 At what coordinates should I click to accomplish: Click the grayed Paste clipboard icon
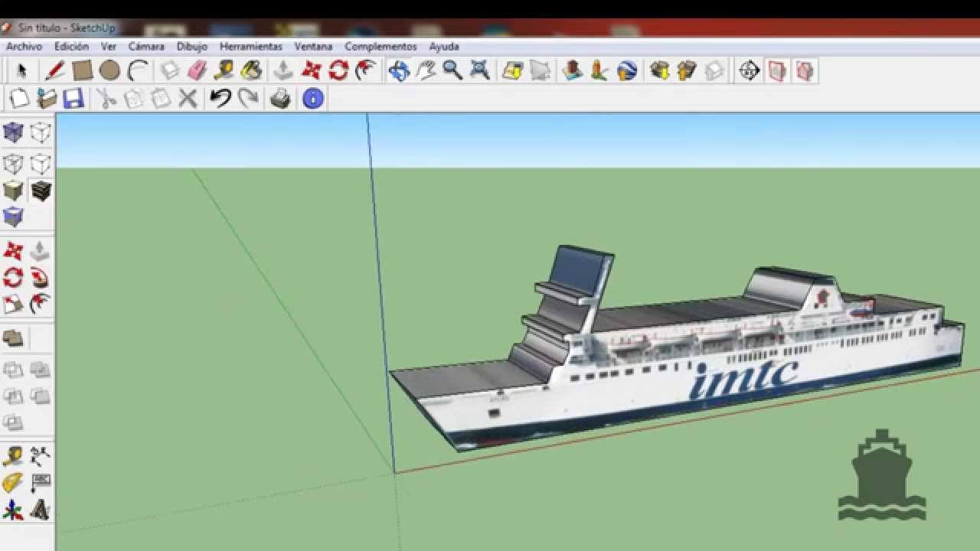pos(161,98)
